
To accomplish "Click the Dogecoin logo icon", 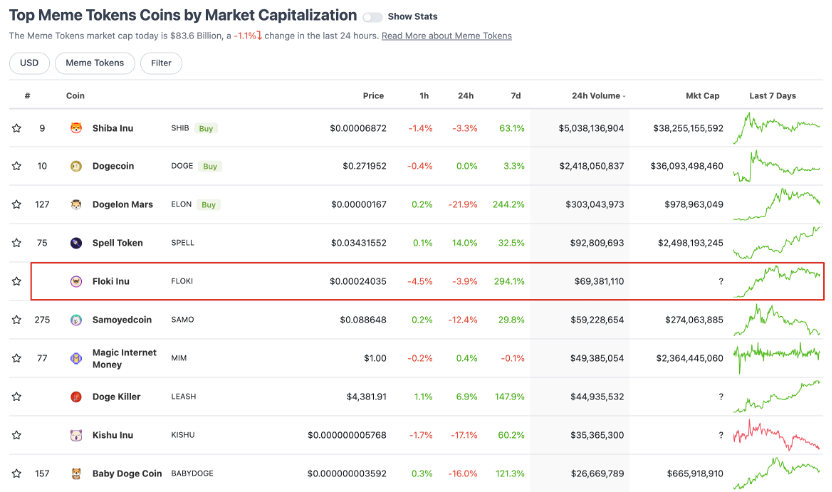I will point(76,166).
